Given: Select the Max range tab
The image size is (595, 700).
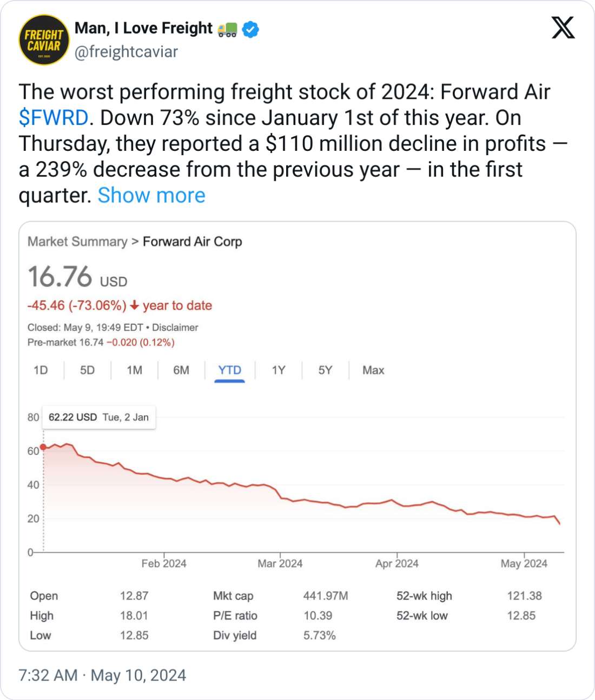Looking at the screenshot, I should [x=373, y=370].
